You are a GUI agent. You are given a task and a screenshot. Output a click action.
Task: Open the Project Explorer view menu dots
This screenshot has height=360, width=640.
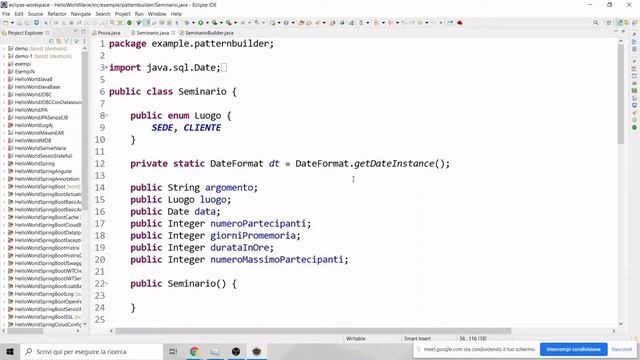(x=84, y=41)
